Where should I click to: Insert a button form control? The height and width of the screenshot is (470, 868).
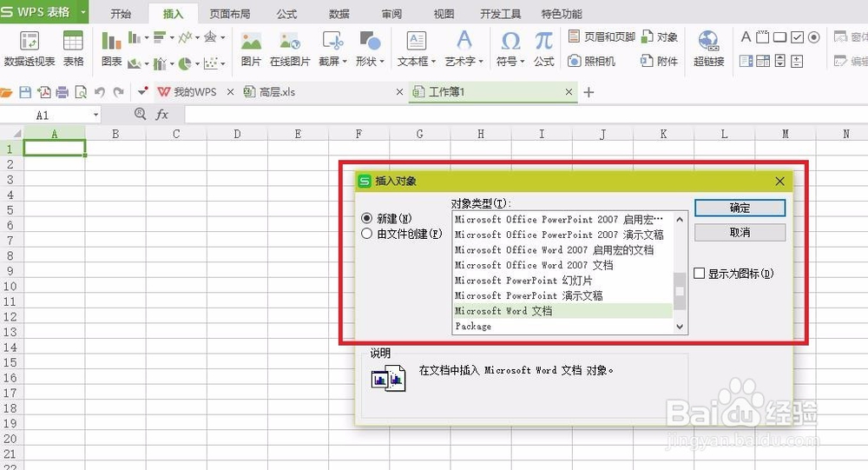(x=779, y=37)
